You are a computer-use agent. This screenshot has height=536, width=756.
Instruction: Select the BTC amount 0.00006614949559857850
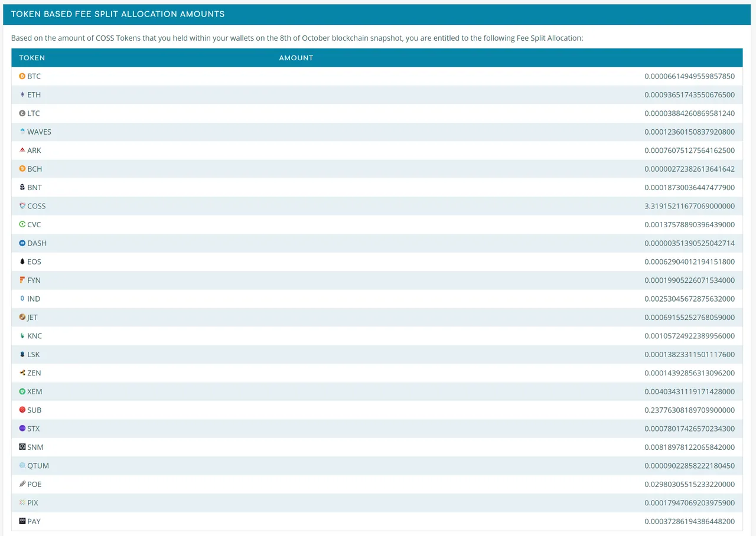click(689, 76)
